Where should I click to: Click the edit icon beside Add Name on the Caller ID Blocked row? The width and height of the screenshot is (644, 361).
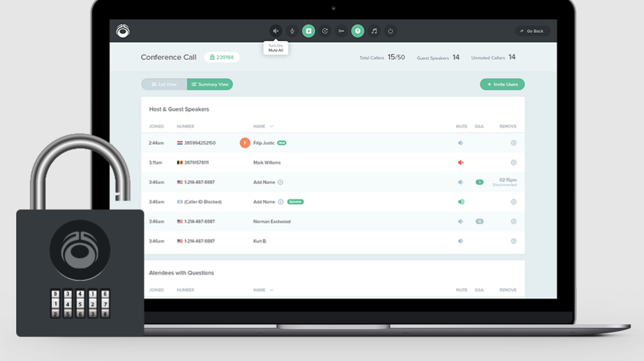pos(281,202)
